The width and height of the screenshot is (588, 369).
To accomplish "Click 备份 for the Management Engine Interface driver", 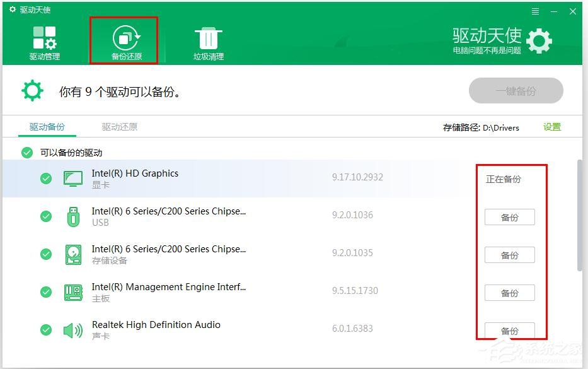I will tap(509, 293).
